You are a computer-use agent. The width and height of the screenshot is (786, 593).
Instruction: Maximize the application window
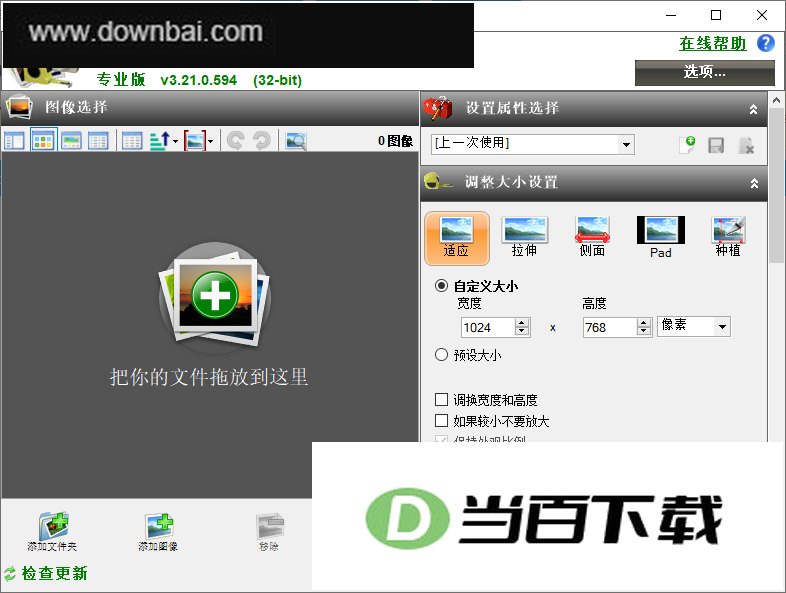(716, 15)
